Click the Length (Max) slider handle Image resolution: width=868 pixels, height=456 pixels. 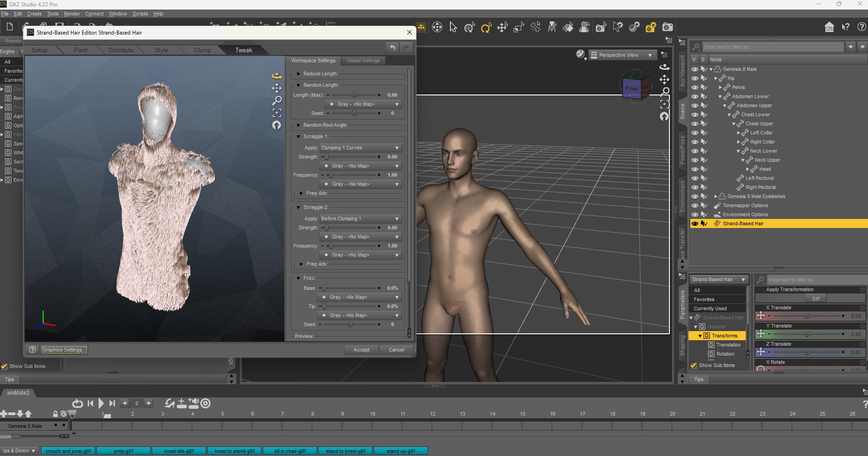coord(354,95)
